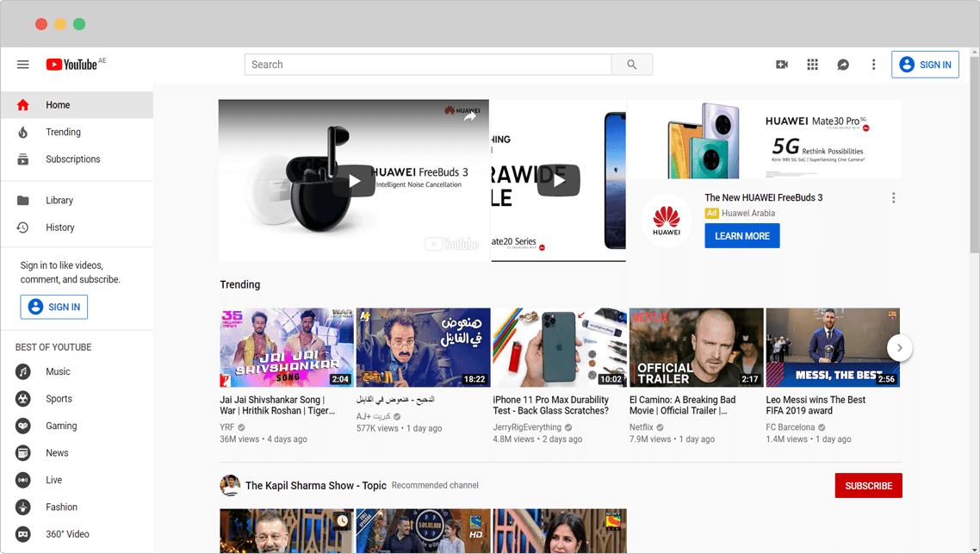Subscribe to The Kapil Sharma Show

(x=868, y=486)
